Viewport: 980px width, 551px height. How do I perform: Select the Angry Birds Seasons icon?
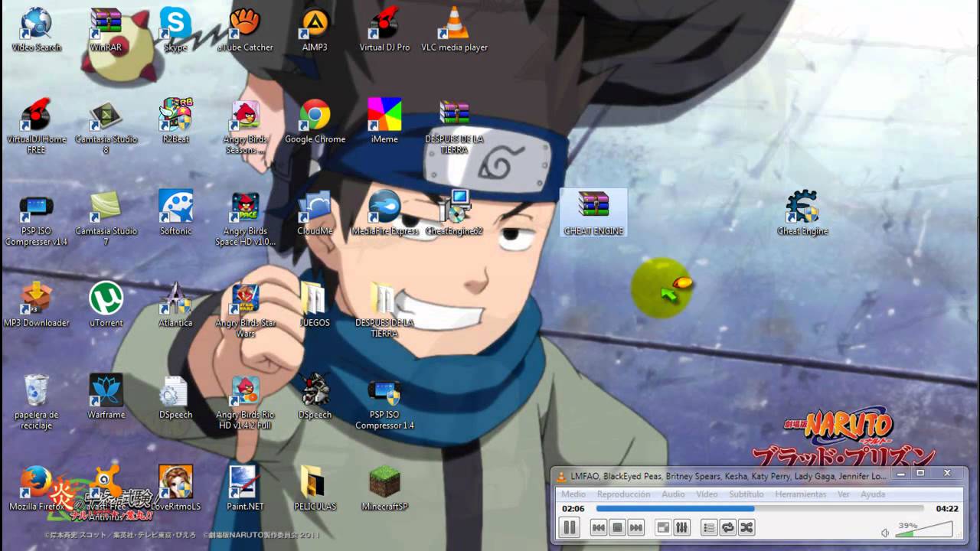pyautogui.click(x=245, y=126)
